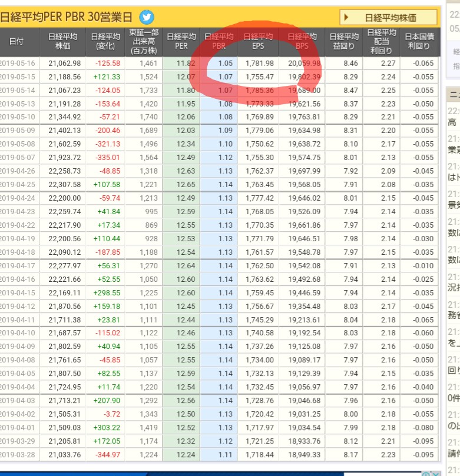Click the change value +107.58
This screenshot has width=460, height=476.
[x=107, y=185]
